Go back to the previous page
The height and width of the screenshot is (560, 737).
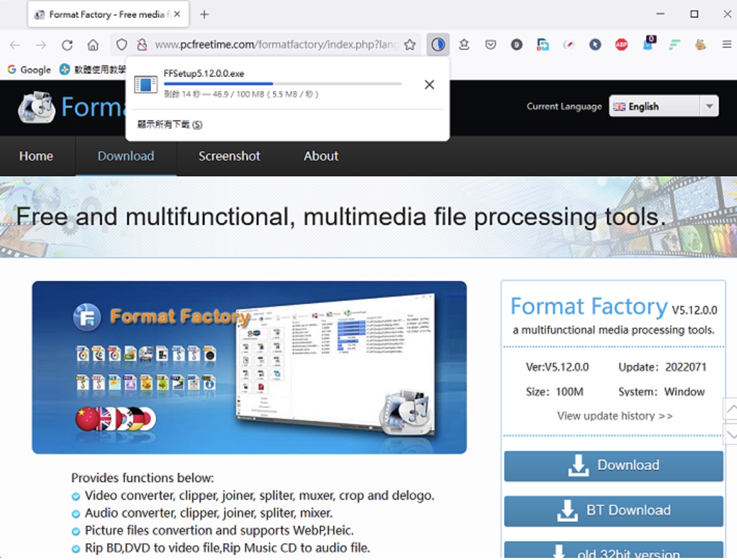(x=15, y=45)
